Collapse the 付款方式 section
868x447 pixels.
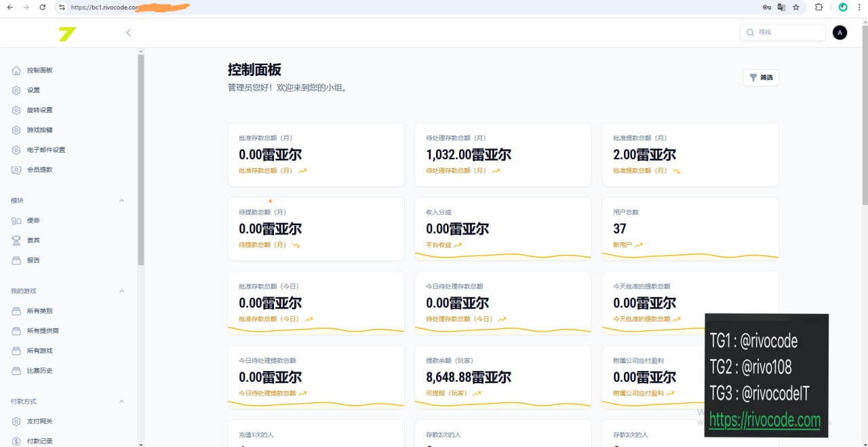tap(122, 402)
